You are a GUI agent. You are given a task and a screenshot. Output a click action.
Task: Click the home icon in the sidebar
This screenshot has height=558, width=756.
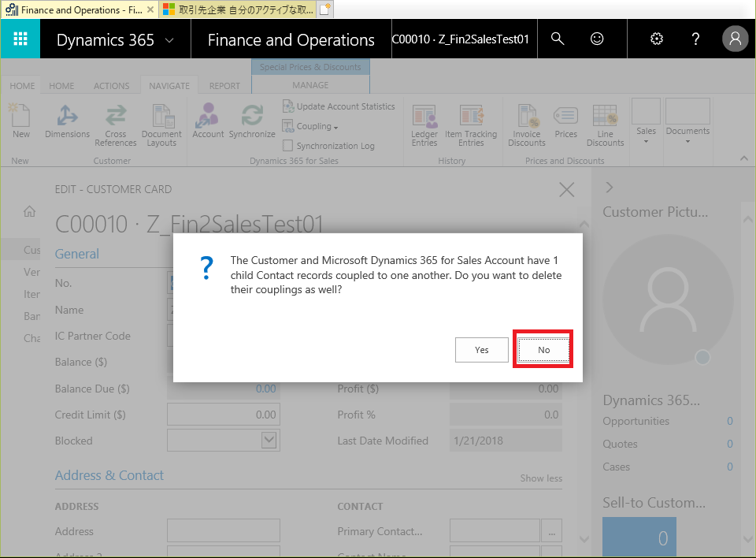(x=29, y=211)
